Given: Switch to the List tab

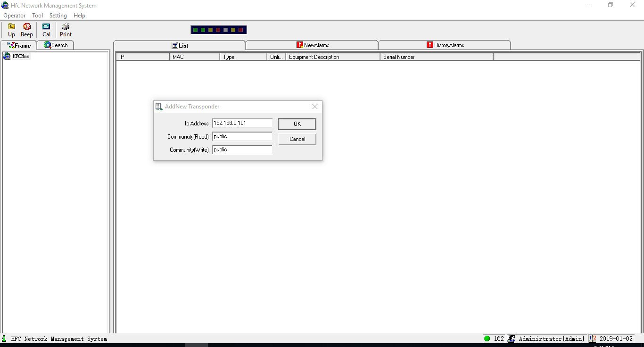Looking at the screenshot, I should coord(180,45).
